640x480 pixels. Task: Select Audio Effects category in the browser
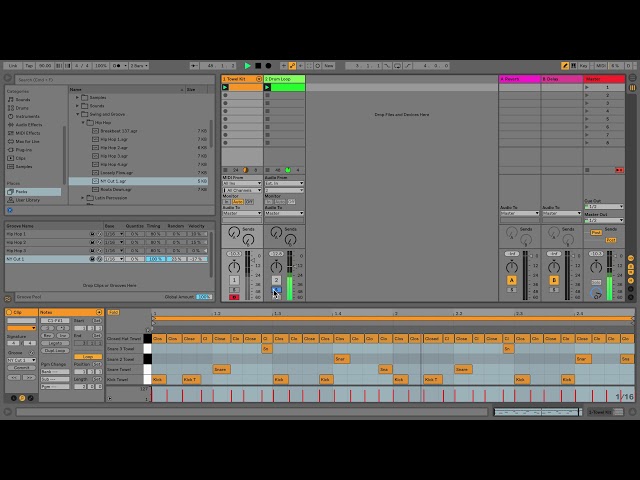click(x=28, y=125)
